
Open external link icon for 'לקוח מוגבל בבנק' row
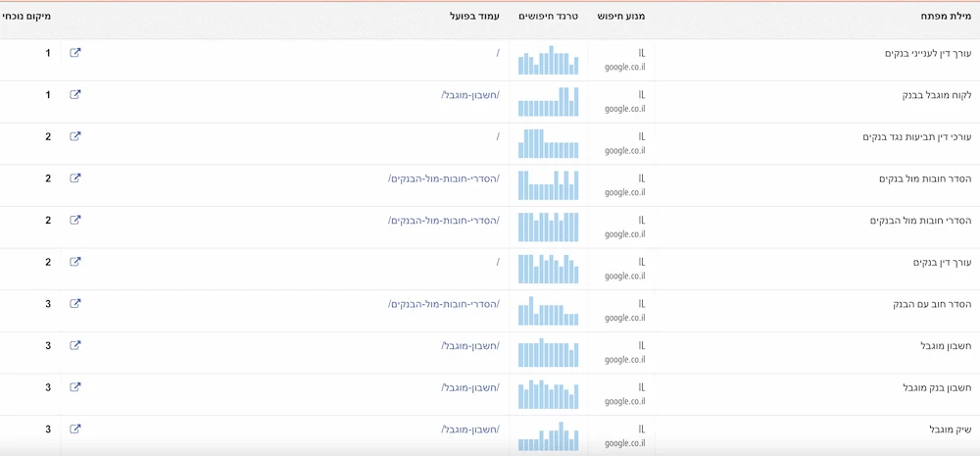75,94
